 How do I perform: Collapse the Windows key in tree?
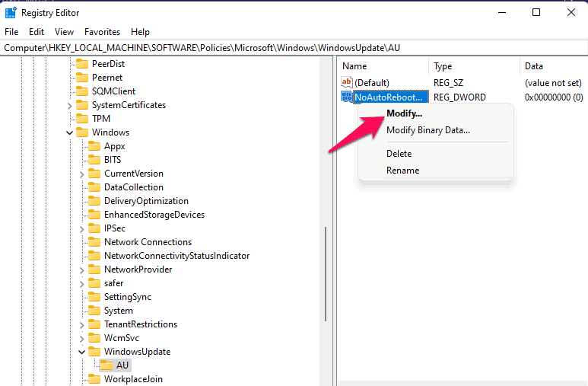pos(70,132)
